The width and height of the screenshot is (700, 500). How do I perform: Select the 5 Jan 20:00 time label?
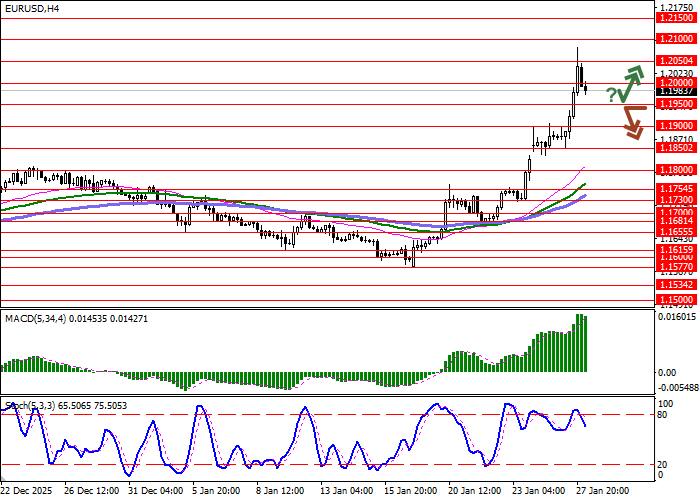pos(217,491)
